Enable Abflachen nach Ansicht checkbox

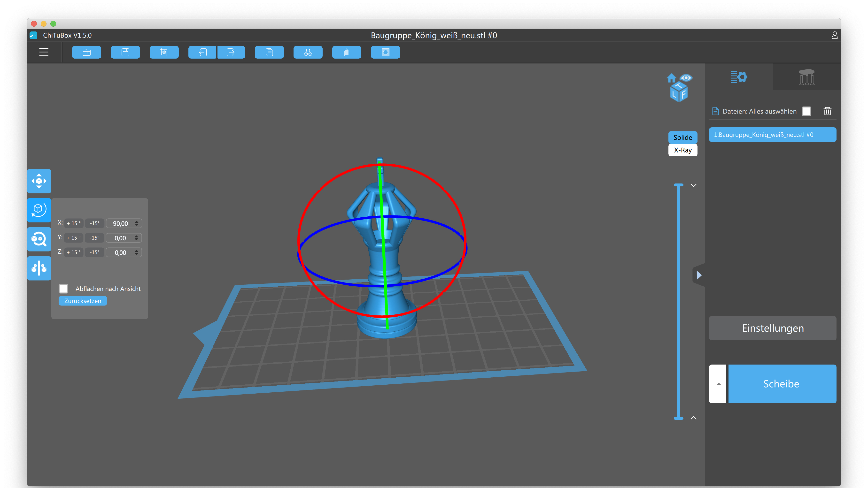(63, 289)
